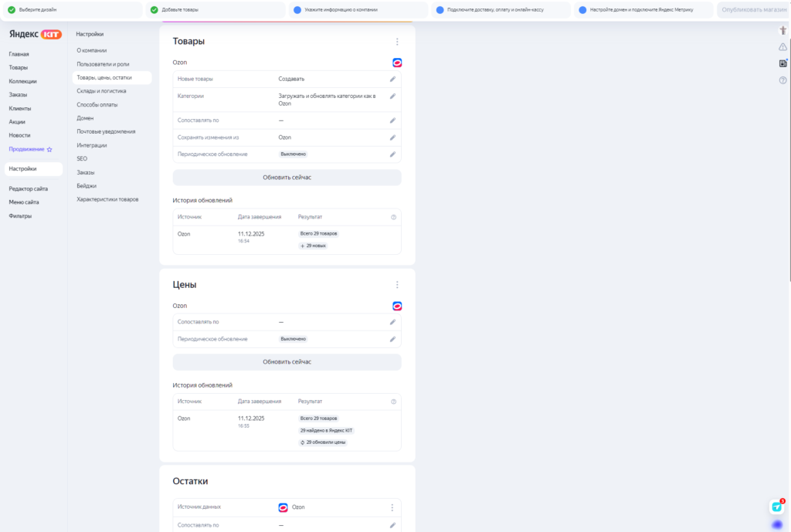Click the Ozon logo in the Товары card

click(397, 63)
